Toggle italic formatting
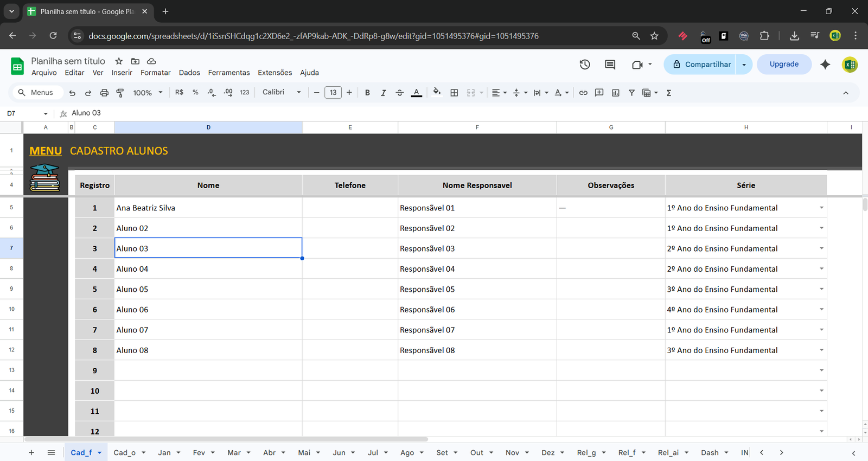 383,93
